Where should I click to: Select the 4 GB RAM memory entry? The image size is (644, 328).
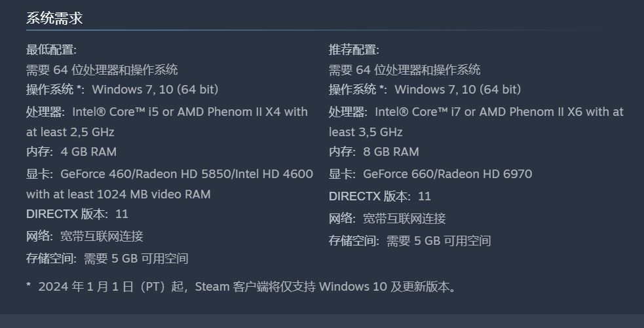(71, 152)
